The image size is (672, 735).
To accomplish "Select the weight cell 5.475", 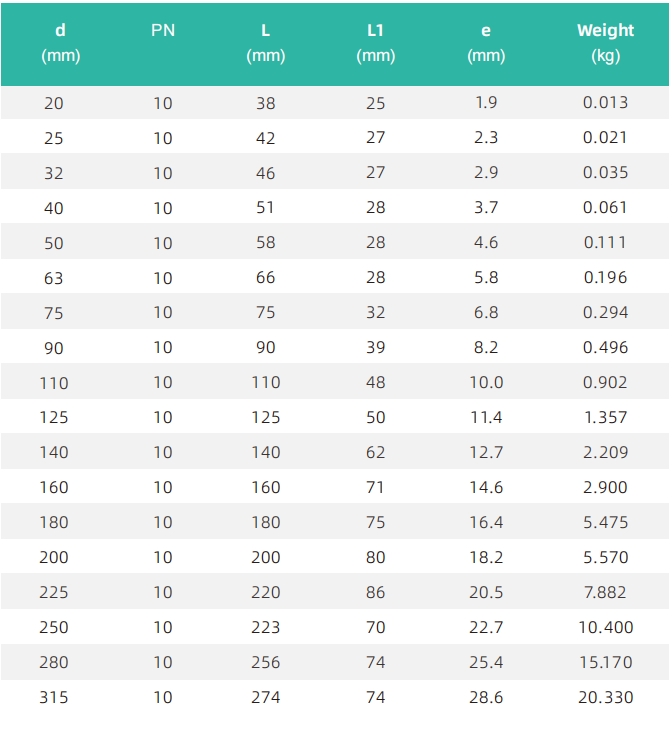I will click(605, 522).
